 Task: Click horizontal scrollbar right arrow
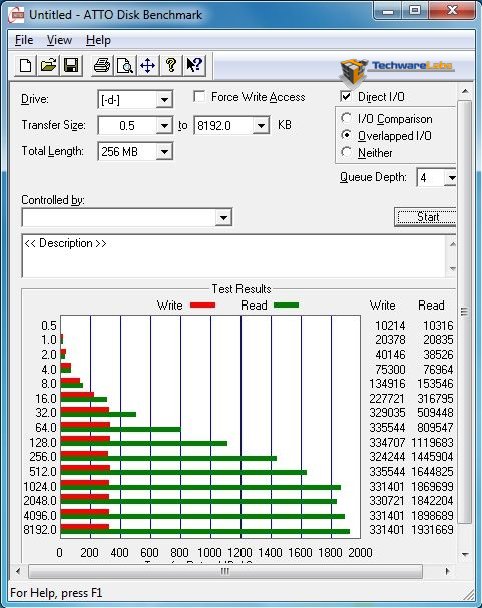[448, 571]
